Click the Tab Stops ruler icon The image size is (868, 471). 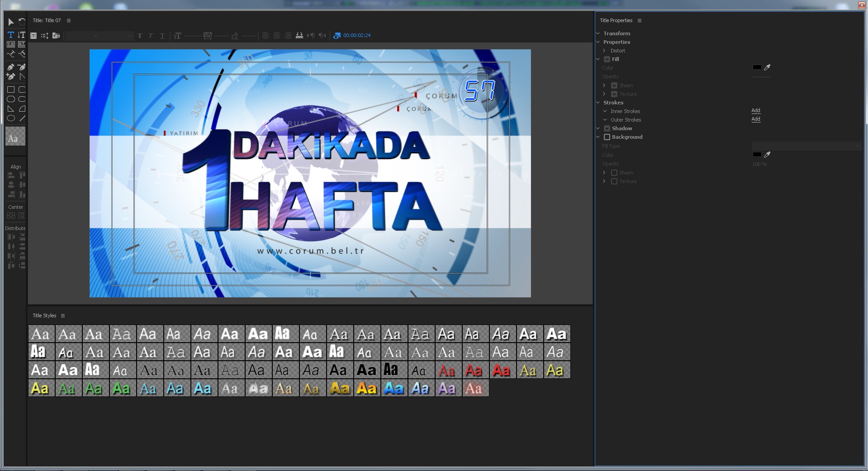[x=299, y=35]
